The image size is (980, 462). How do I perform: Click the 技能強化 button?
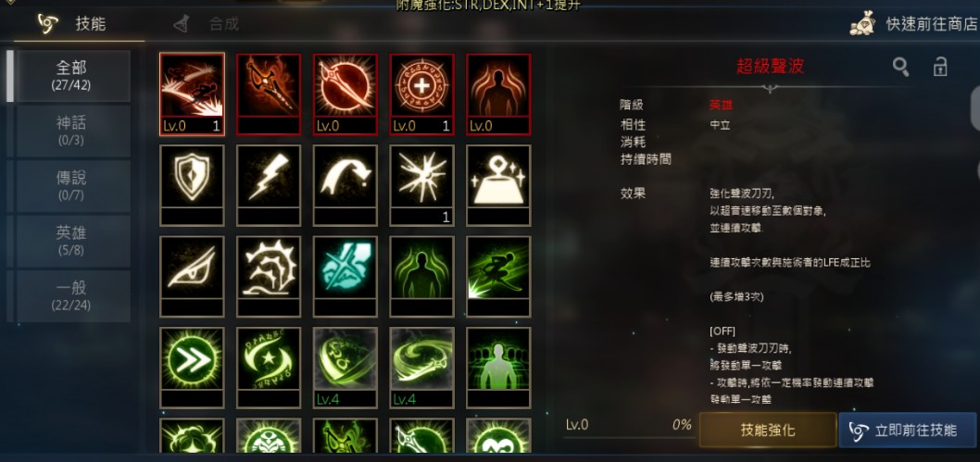768,431
